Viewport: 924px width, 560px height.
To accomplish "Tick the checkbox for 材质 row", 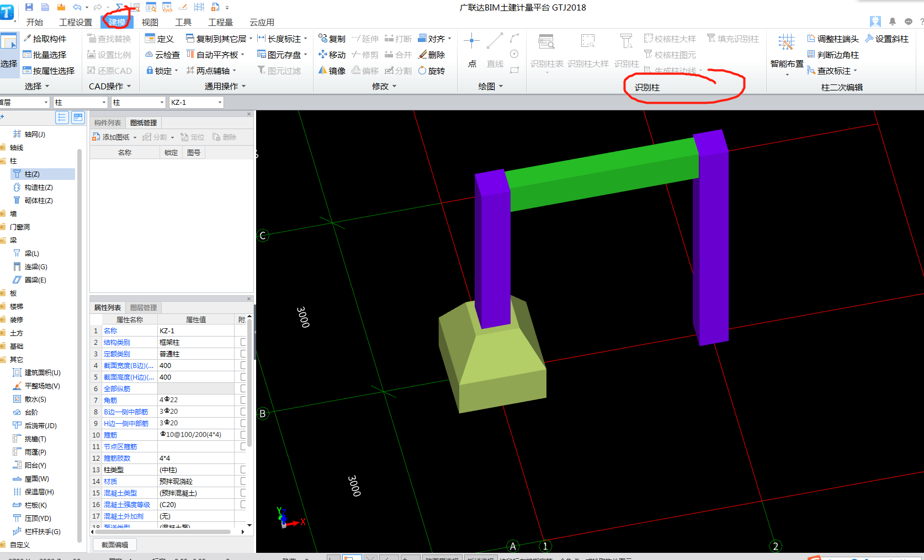I will point(243,481).
